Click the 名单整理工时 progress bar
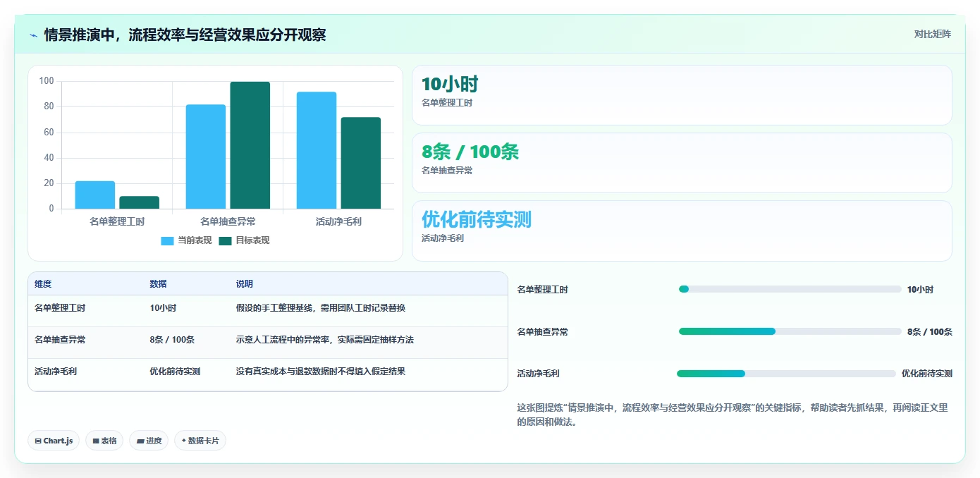Viewport: 980px width, 478px height. click(790, 289)
